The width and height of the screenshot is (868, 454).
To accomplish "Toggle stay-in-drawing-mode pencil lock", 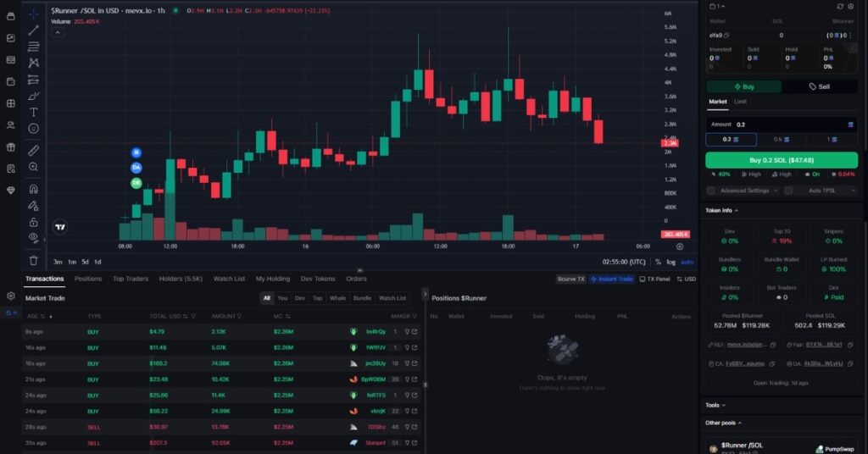I will tap(33, 206).
